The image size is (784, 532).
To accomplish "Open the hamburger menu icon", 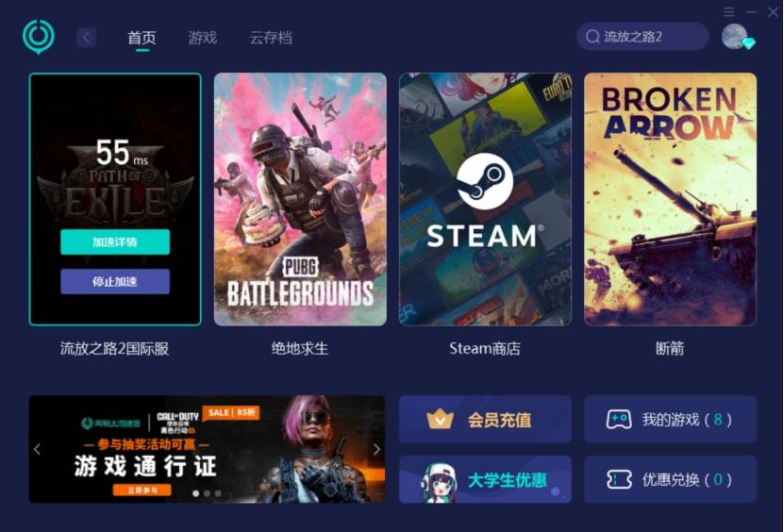I will point(729,11).
